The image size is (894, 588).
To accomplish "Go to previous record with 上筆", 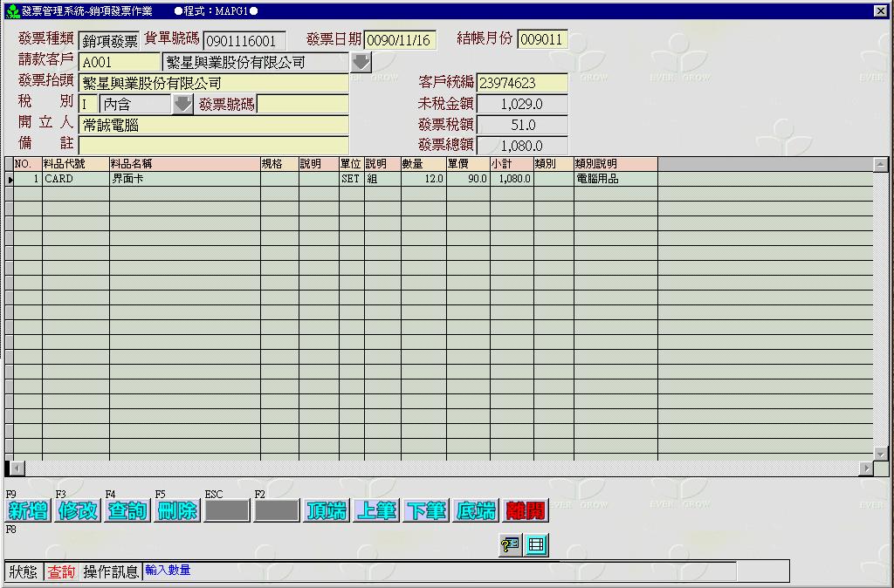I will (x=376, y=511).
